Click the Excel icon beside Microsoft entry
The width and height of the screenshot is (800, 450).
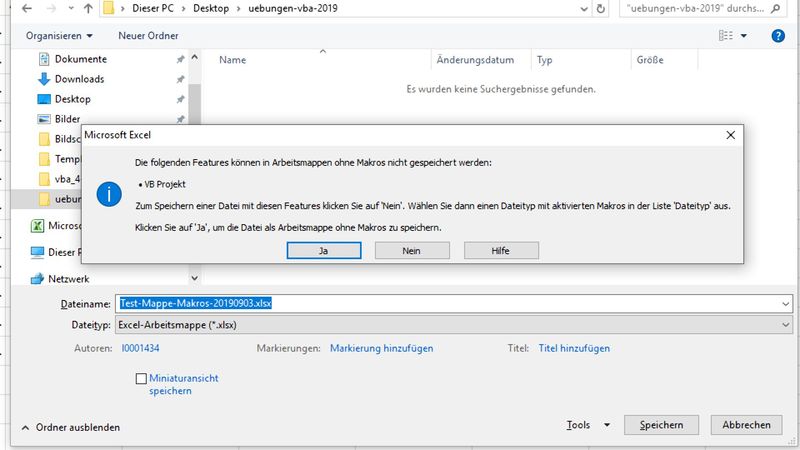pos(37,226)
